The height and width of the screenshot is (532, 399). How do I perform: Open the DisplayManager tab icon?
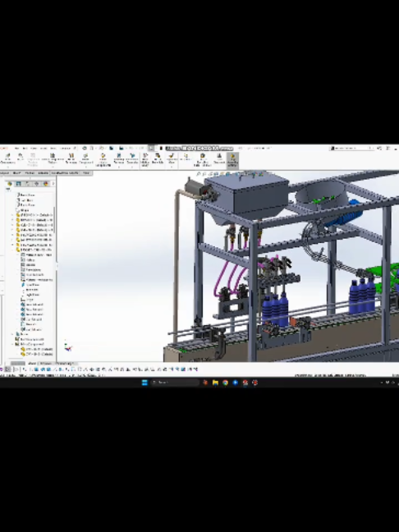45,184
